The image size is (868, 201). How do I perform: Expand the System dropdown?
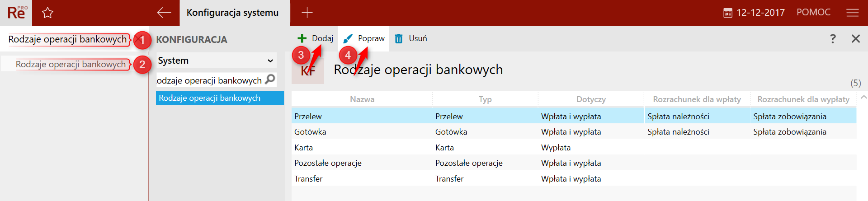[x=216, y=60]
